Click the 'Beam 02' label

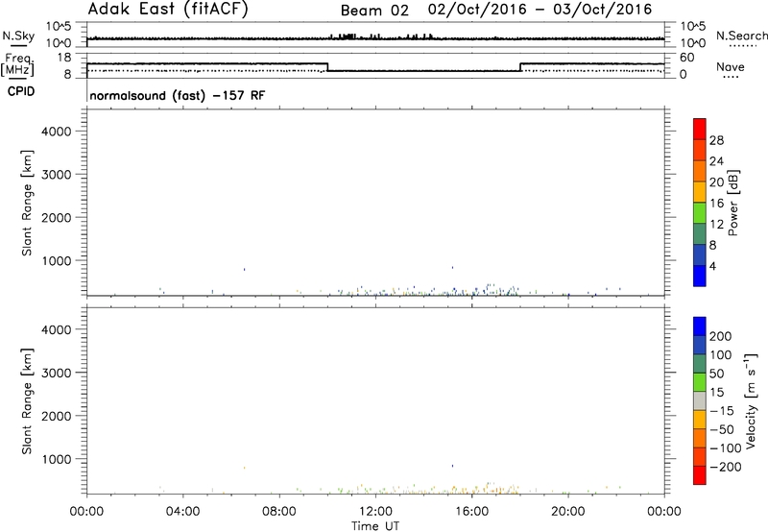click(374, 11)
